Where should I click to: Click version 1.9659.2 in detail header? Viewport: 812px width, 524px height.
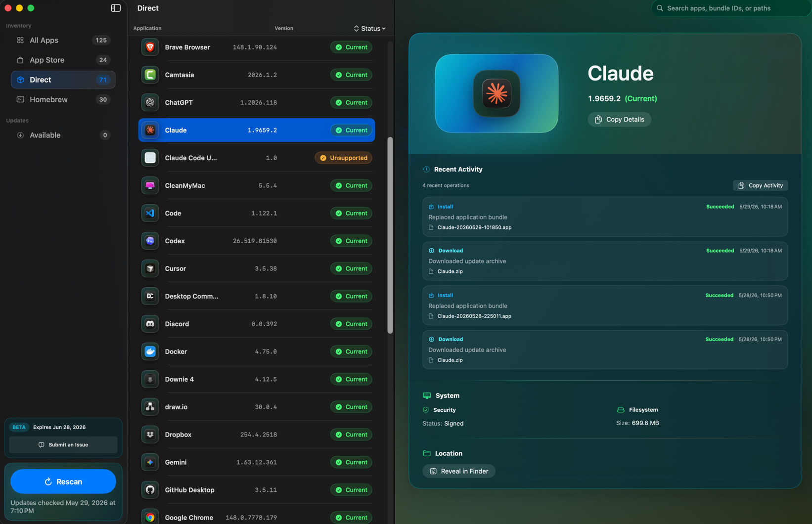(604, 98)
